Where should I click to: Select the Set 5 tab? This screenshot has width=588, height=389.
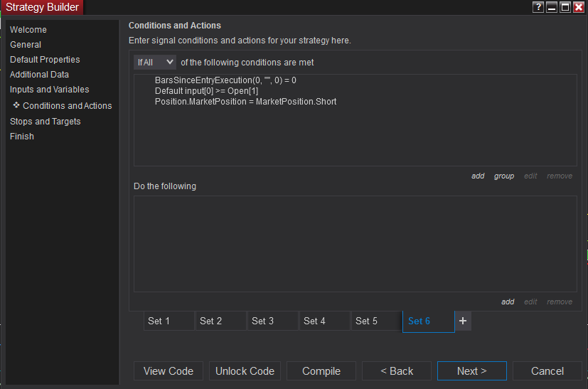click(377, 321)
